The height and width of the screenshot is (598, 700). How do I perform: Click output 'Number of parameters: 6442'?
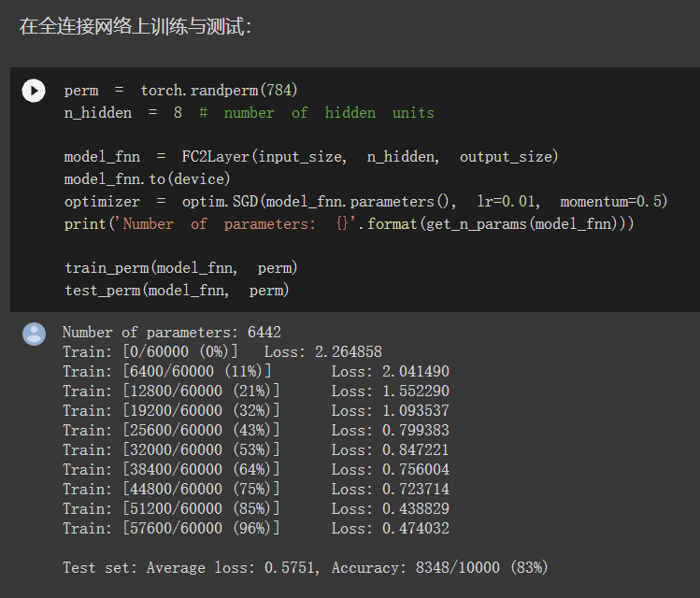[172, 333]
